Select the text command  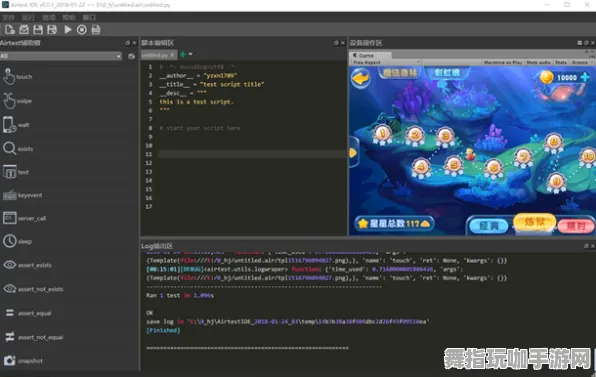point(16,172)
